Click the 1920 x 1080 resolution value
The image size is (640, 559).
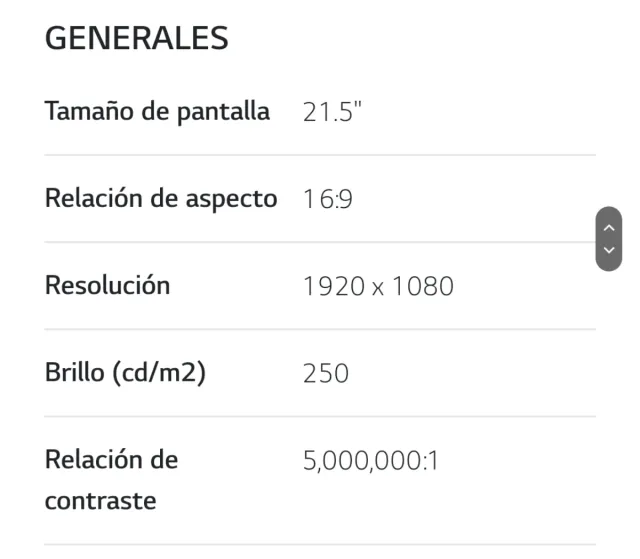[x=378, y=287]
